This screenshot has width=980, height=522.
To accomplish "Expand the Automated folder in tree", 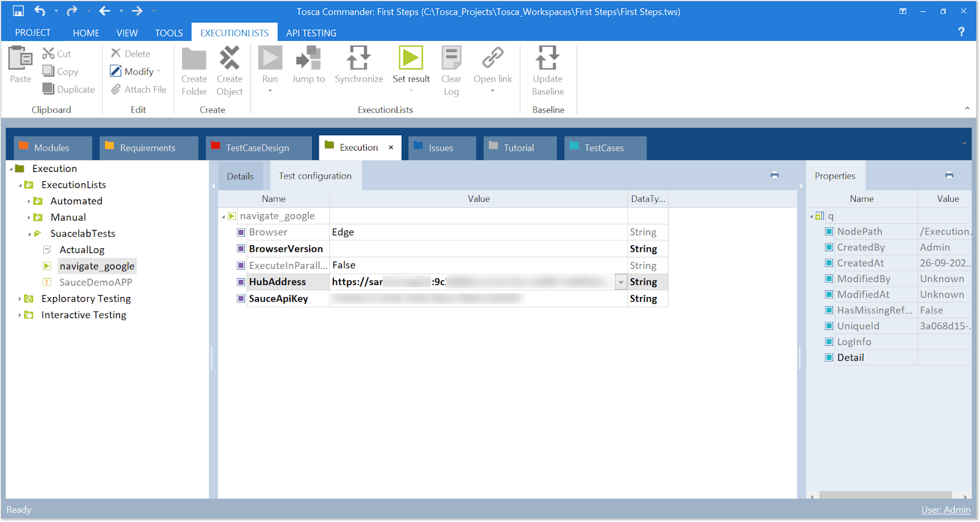I will point(29,201).
